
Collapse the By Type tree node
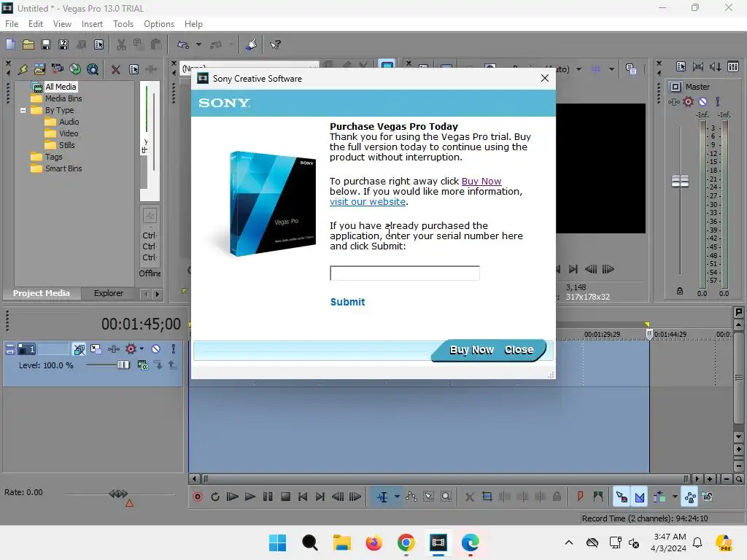pyautogui.click(x=23, y=110)
